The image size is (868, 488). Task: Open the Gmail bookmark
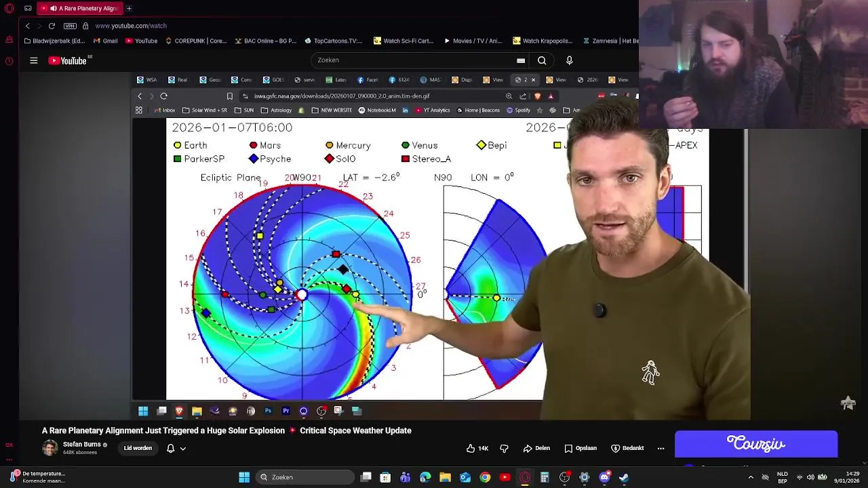(106, 41)
